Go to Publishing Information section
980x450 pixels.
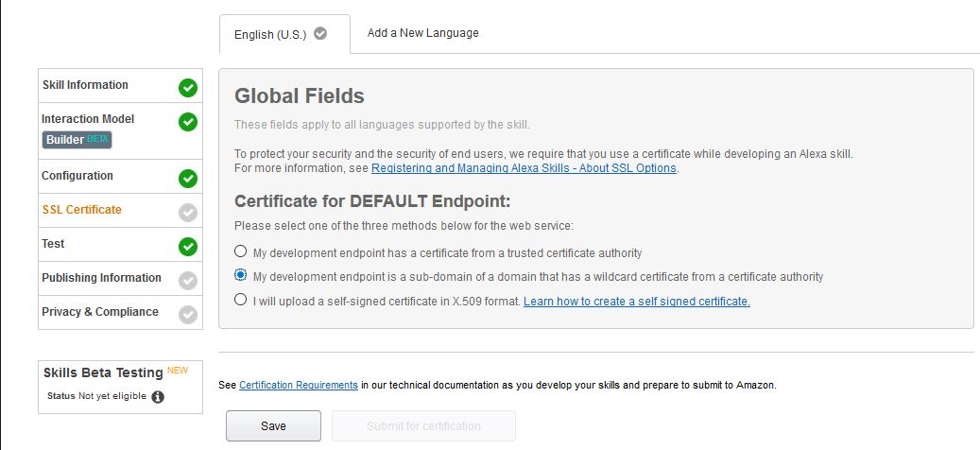click(x=101, y=278)
